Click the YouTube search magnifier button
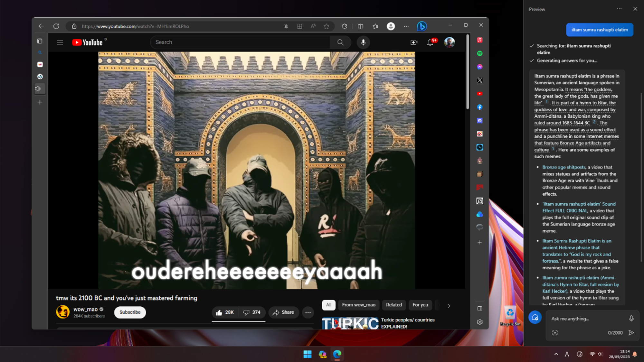This screenshot has width=644, height=362. point(340,42)
